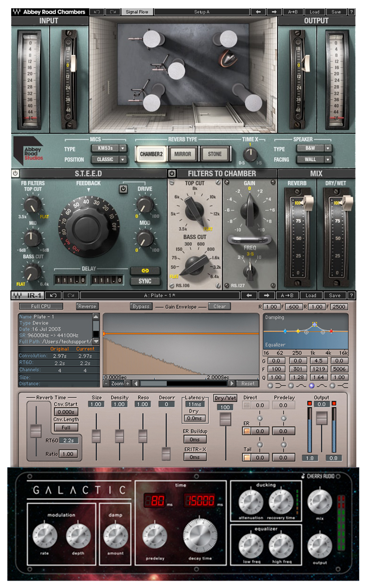Enable delay SYNC button
The height and width of the screenshot is (588, 370).
click(x=145, y=281)
